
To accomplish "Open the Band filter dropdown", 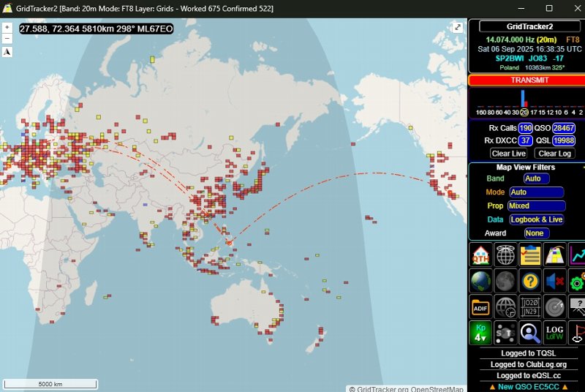I will (x=536, y=178).
